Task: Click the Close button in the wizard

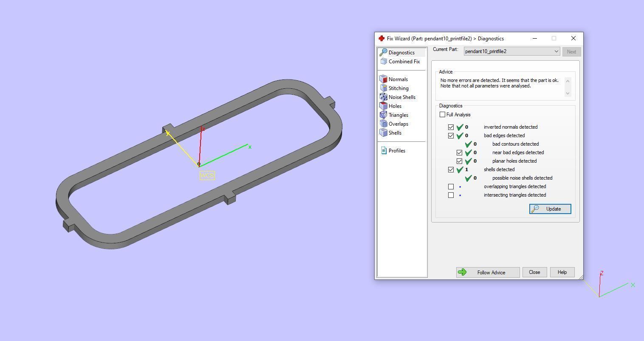Action: pos(534,272)
